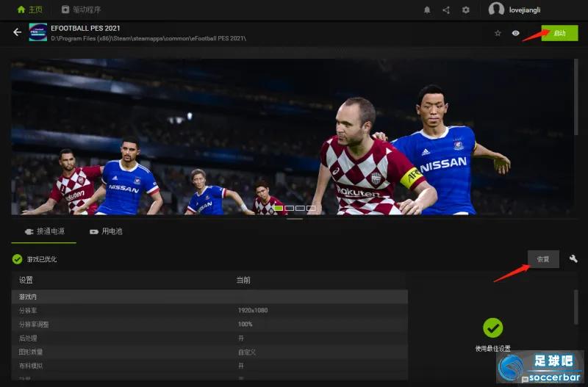Click the settings panel scrollbar
This screenshot has width=588, height=387.
point(576,307)
